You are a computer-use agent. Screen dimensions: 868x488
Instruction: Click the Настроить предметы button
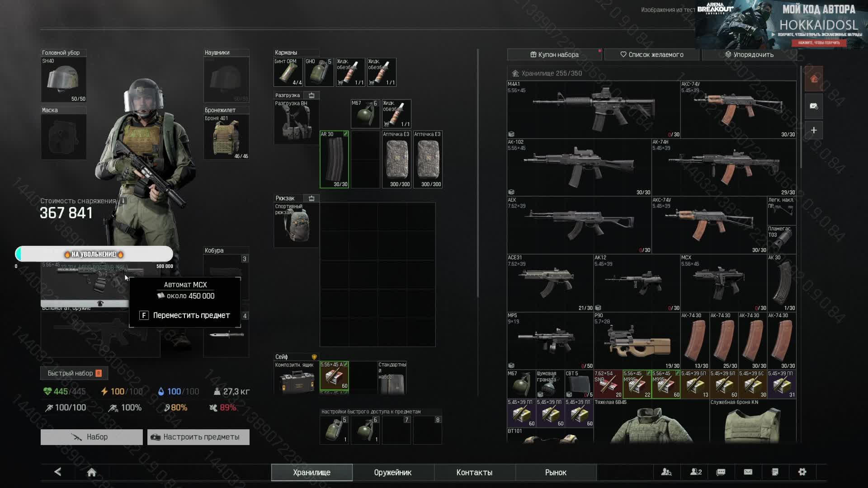[x=198, y=437]
